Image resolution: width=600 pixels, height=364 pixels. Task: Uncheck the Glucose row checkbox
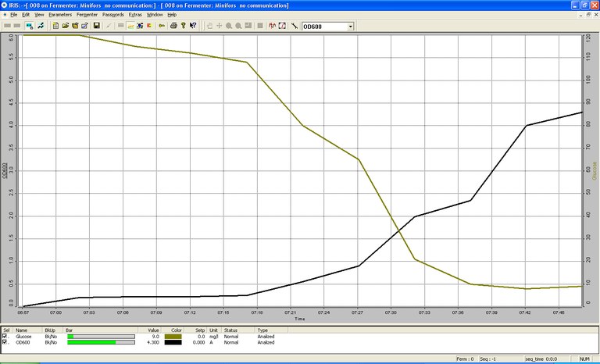pyautogui.click(x=5, y=337)
